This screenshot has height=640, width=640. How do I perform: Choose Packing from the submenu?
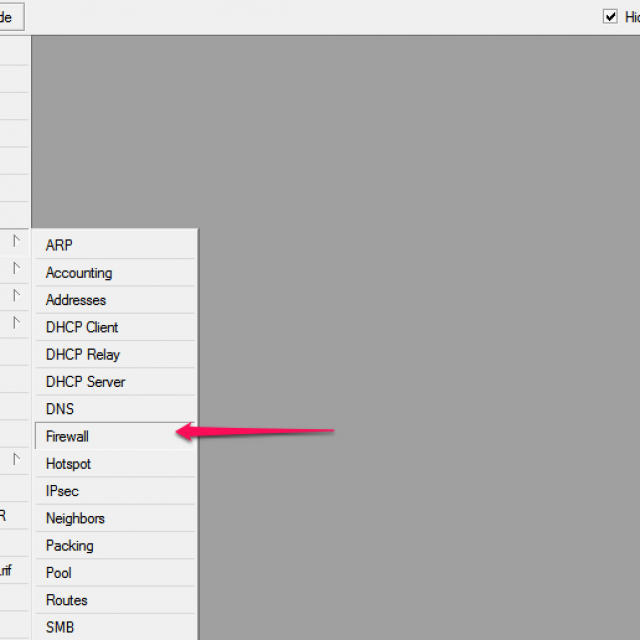click(70, 546)
